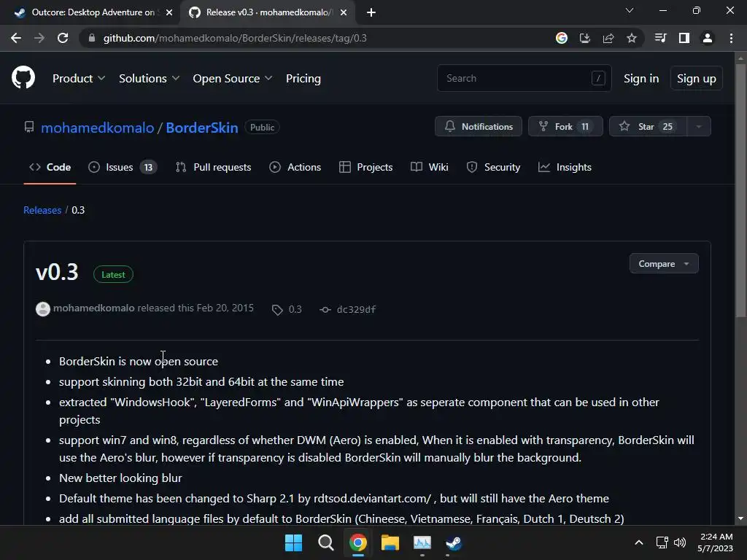Open the Wiki tab
Viewport: 747px width, 560px height.
click(429, 167)
